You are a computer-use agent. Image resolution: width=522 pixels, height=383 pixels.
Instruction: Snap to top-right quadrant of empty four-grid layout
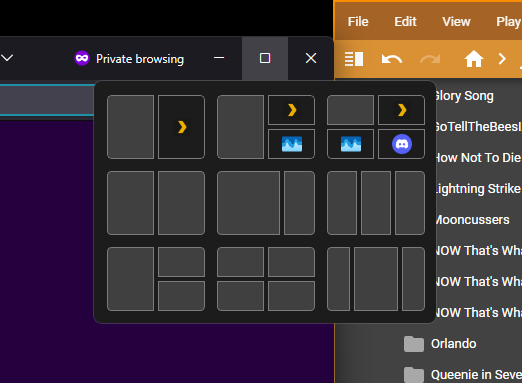(x=291, y=262)
